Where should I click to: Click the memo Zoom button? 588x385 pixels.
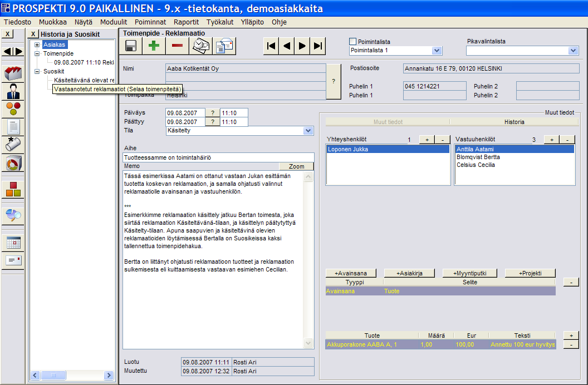[x=296, y=166]
